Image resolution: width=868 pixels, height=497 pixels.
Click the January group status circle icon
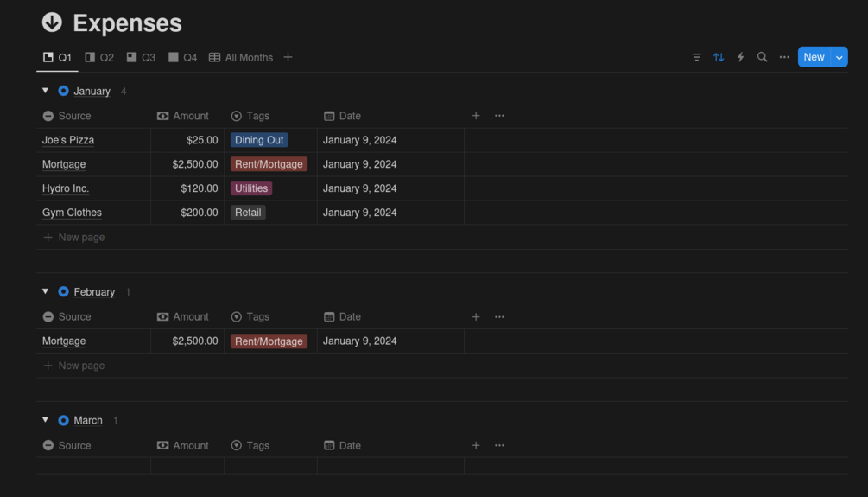[64, 91]
